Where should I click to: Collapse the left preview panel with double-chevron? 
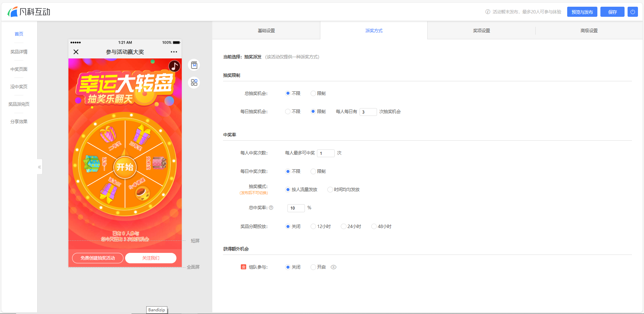(40, 167)
